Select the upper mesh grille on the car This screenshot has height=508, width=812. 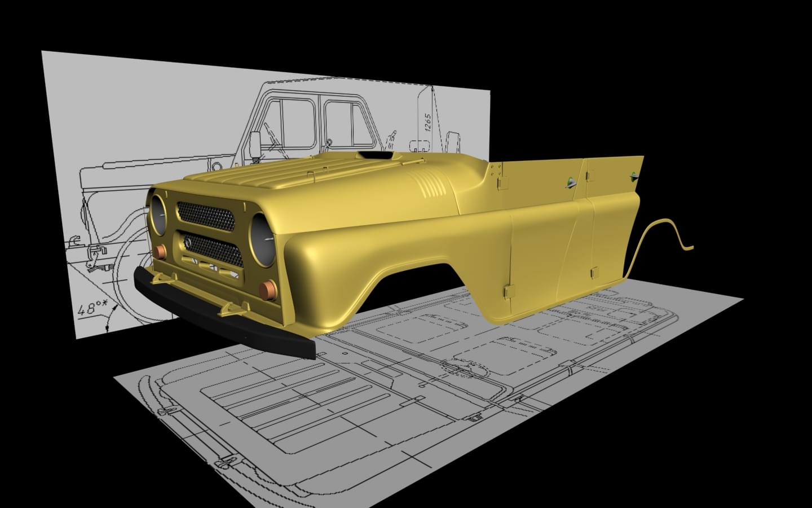pos(206,215)
